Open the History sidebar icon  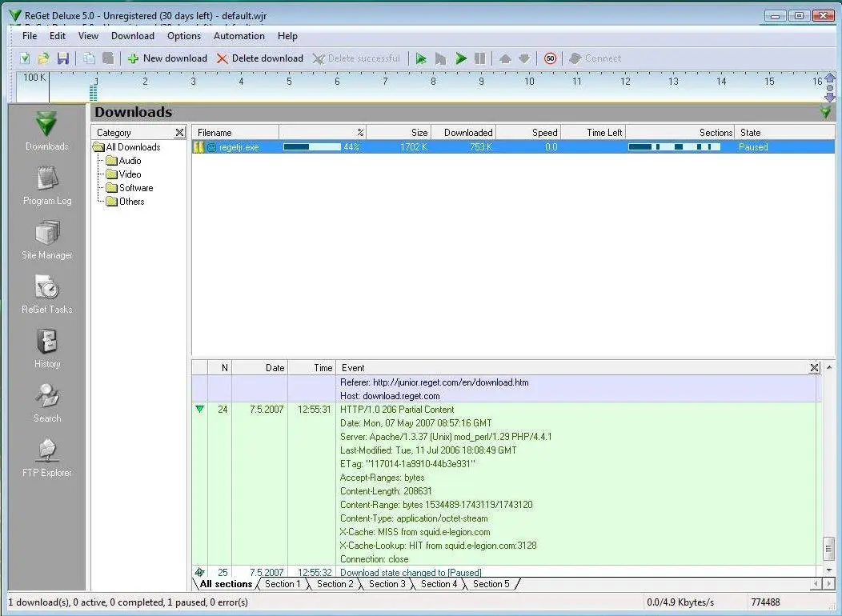(x=47, y=348)
